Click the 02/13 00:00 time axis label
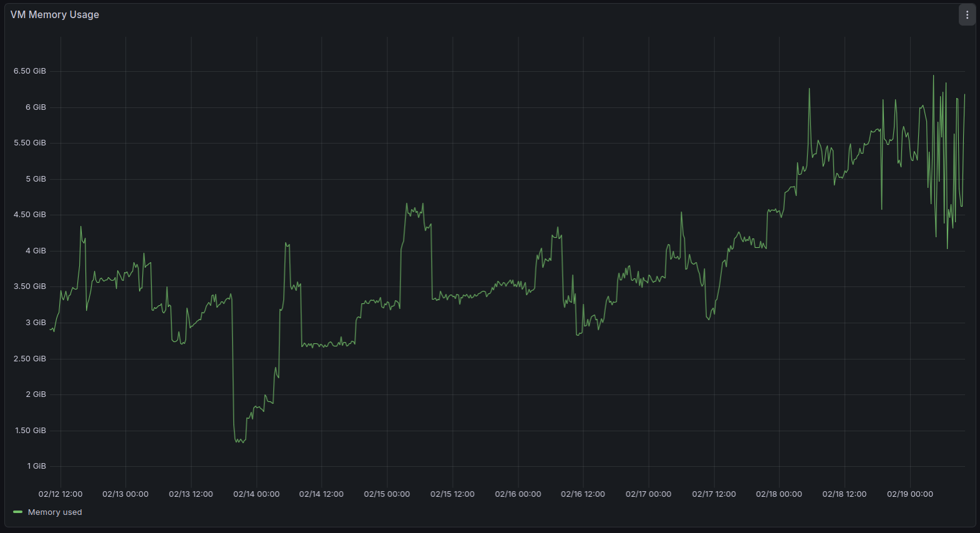980x533 pixels. (x=125, y=494)
